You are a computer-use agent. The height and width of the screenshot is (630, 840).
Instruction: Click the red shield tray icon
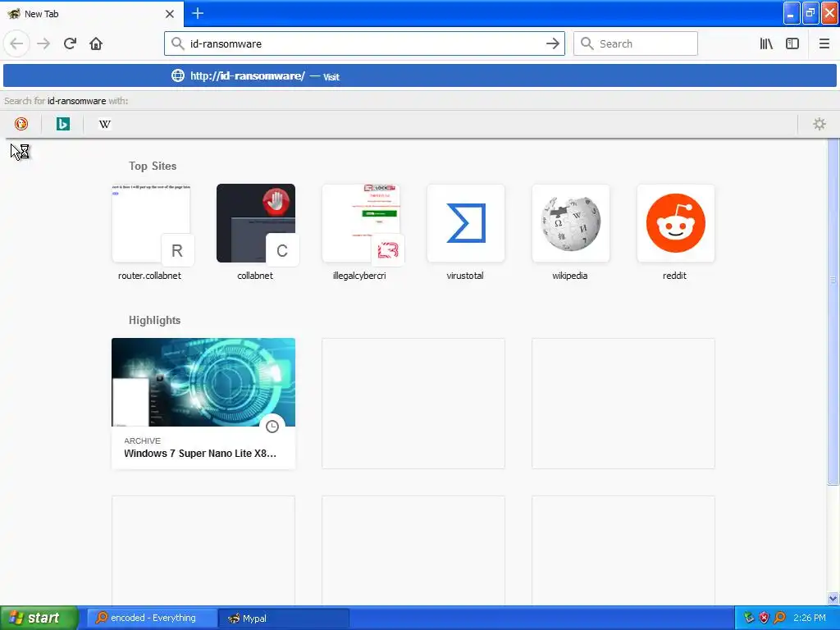pos(764,618)
